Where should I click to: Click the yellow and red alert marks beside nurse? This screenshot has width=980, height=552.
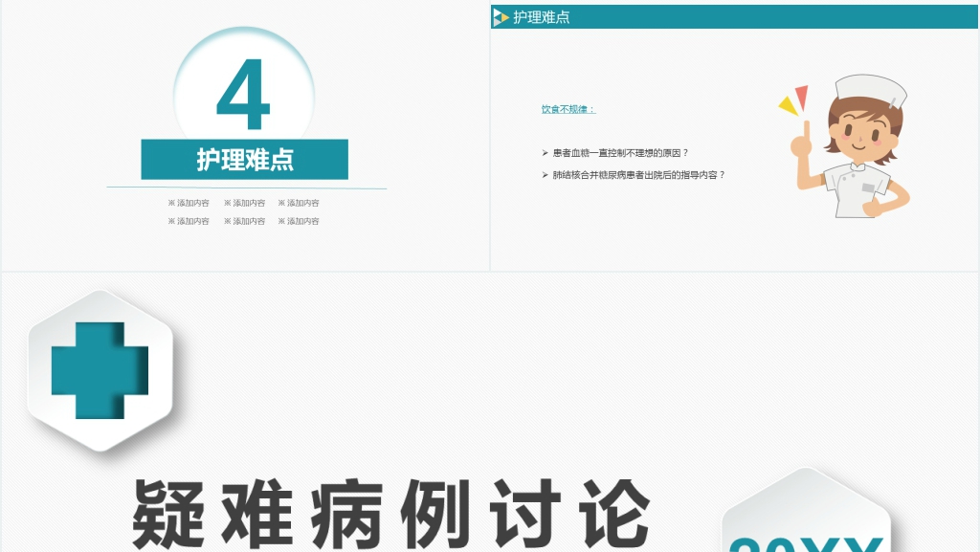[793, 100]
